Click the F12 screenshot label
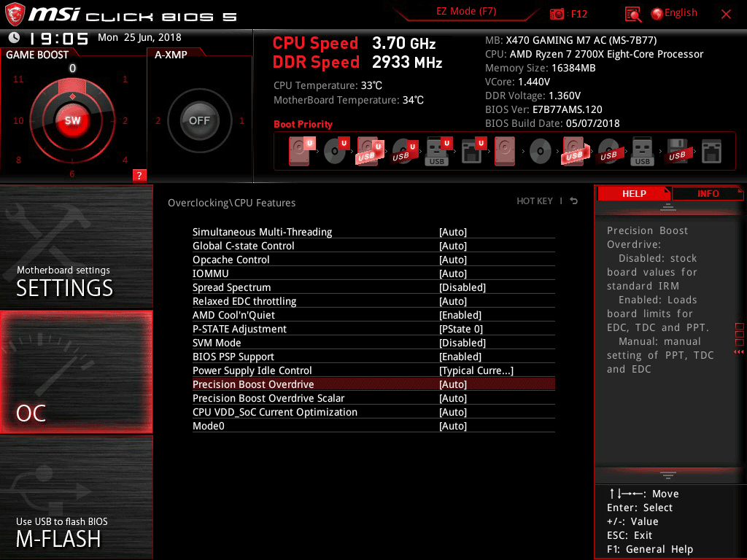This screenshot has height=560, width=747. [578, 14]
